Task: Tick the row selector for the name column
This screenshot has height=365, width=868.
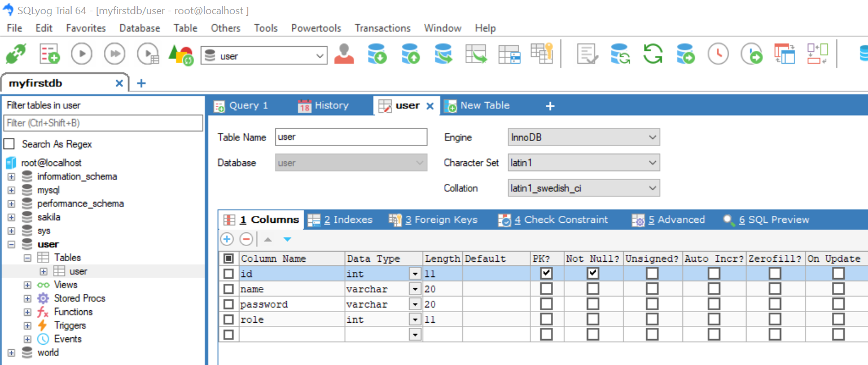Action: click(x=229, y=289)
